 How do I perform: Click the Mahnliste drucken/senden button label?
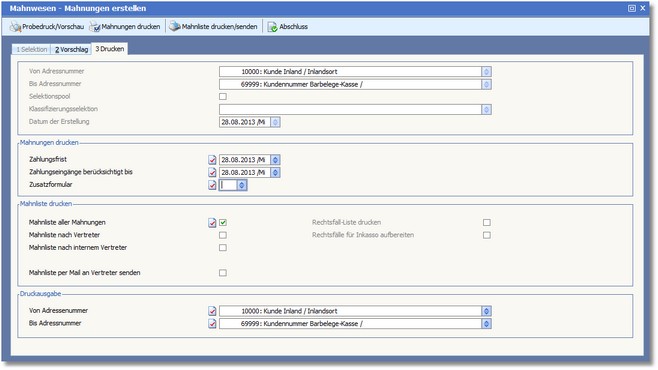(219, 27)
